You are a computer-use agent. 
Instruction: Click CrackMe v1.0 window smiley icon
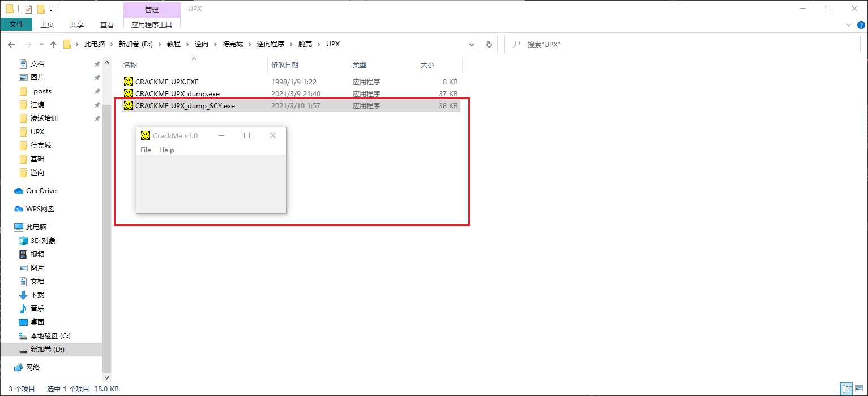pyautogui.click(x=146, y=135)
